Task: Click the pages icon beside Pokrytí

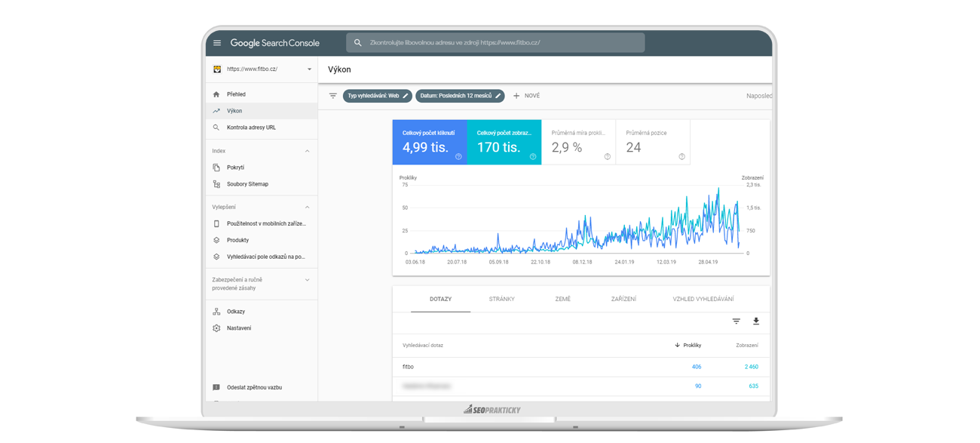Action: 216,168
